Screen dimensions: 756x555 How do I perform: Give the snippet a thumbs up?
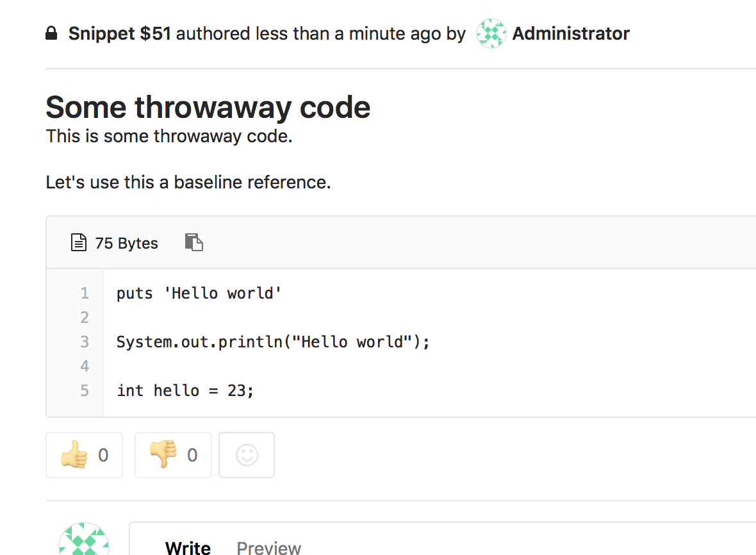tap(84, 455)
